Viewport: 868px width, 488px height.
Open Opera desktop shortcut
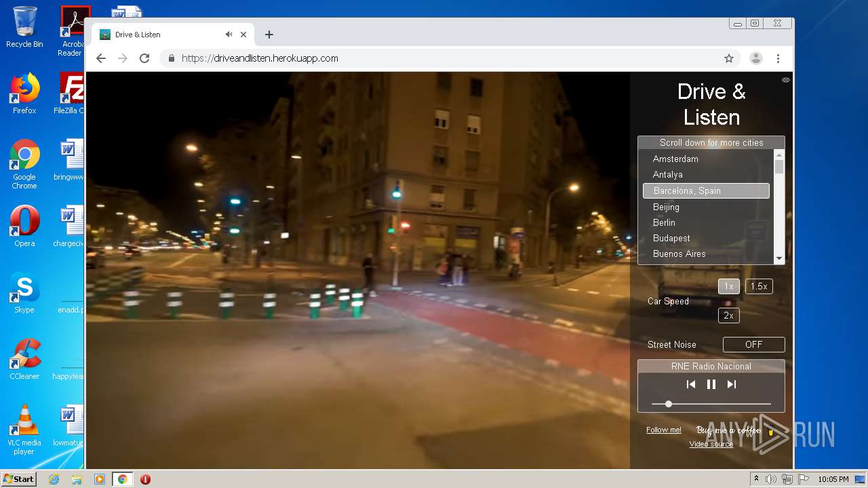pyautogui.click(x=24, y=226)
